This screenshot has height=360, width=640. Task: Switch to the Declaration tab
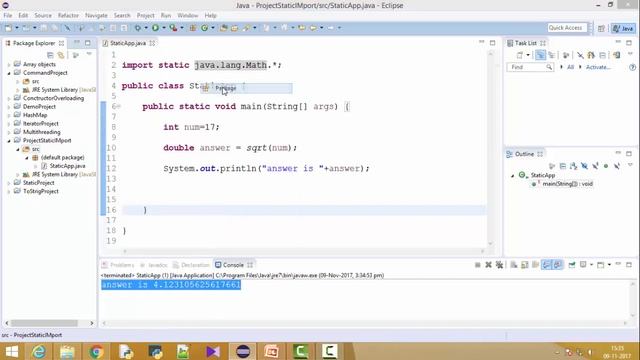191,265
